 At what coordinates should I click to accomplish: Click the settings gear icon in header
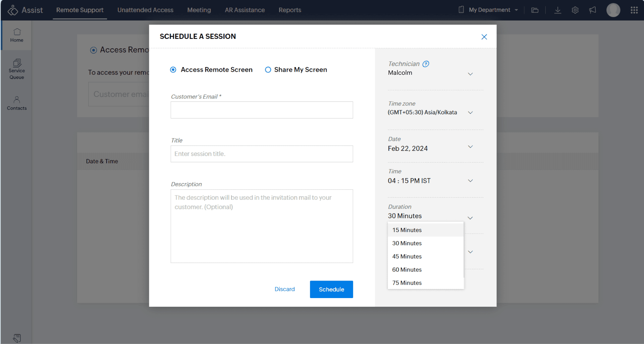click(x=575, y=10)
